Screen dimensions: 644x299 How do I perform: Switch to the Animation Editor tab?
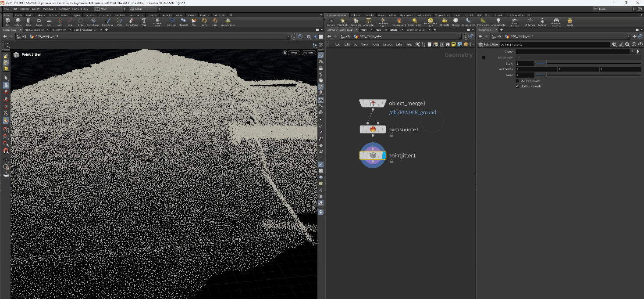[34, 30]
